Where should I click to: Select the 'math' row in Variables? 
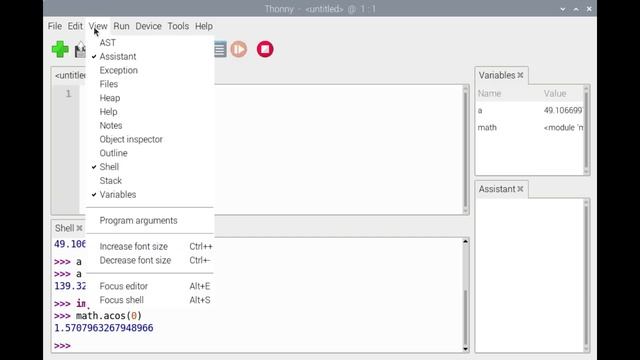coord(530,128)
